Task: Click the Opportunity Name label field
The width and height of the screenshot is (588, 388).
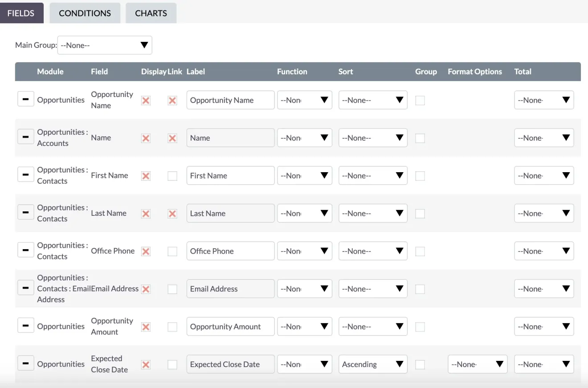Action: [230, 100]
